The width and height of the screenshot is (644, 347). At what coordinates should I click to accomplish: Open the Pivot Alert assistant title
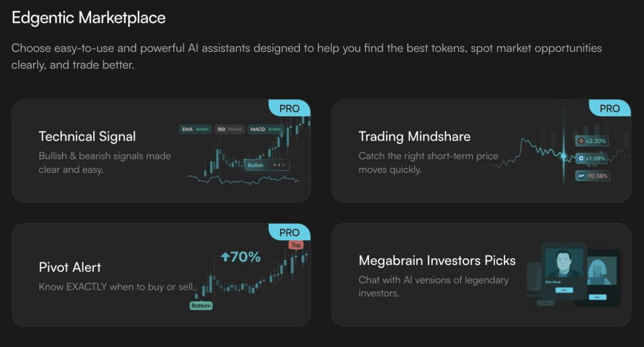tap(70, 267)
